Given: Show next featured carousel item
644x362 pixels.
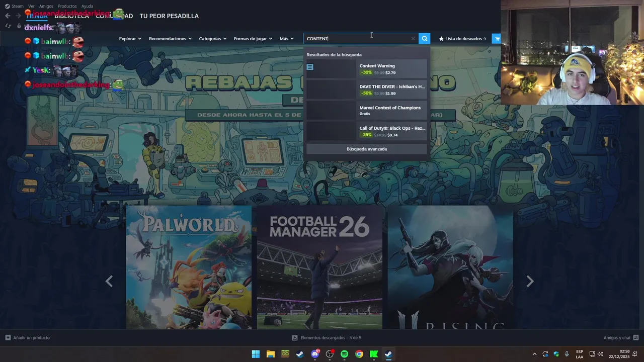Looking at the screenshot, I should (530, 282).
